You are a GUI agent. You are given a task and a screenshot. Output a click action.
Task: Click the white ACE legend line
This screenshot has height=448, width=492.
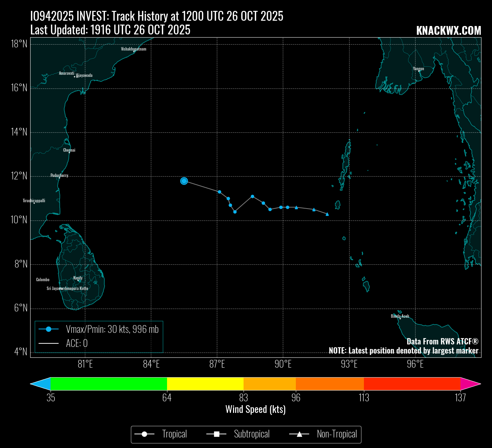point(48,343)
